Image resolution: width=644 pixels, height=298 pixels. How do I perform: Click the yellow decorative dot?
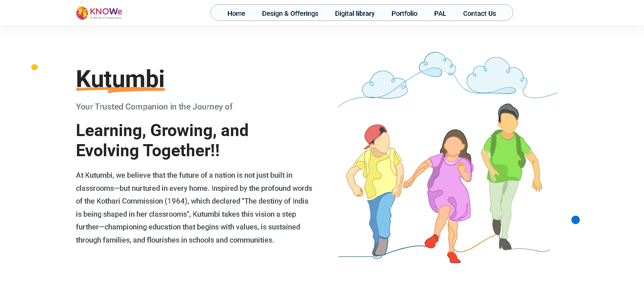pyautogui.click(x=34, y=67)
